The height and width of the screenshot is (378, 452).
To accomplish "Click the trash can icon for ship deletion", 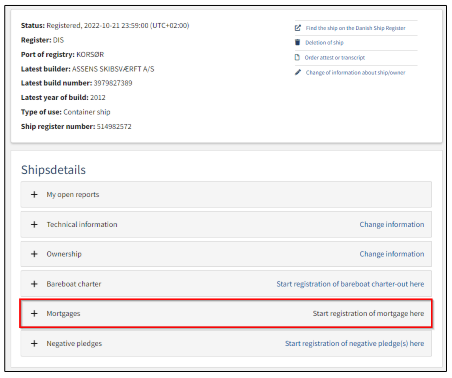I will [x=297, y=42].
